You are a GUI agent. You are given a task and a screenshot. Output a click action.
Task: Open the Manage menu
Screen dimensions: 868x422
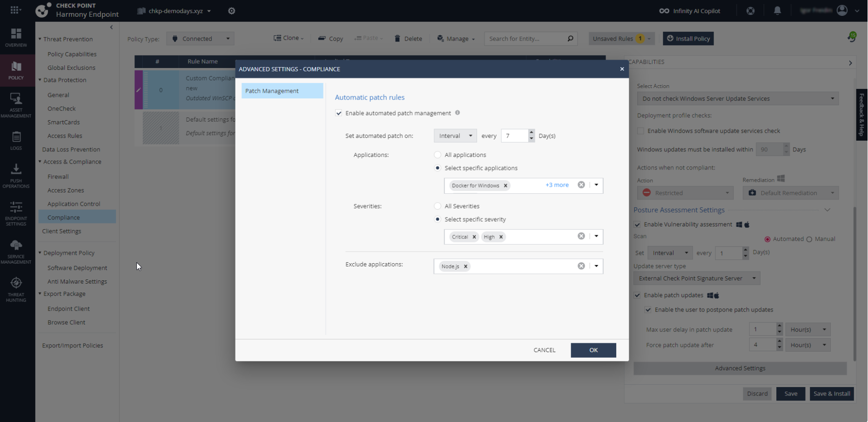(x=456, y=39)
